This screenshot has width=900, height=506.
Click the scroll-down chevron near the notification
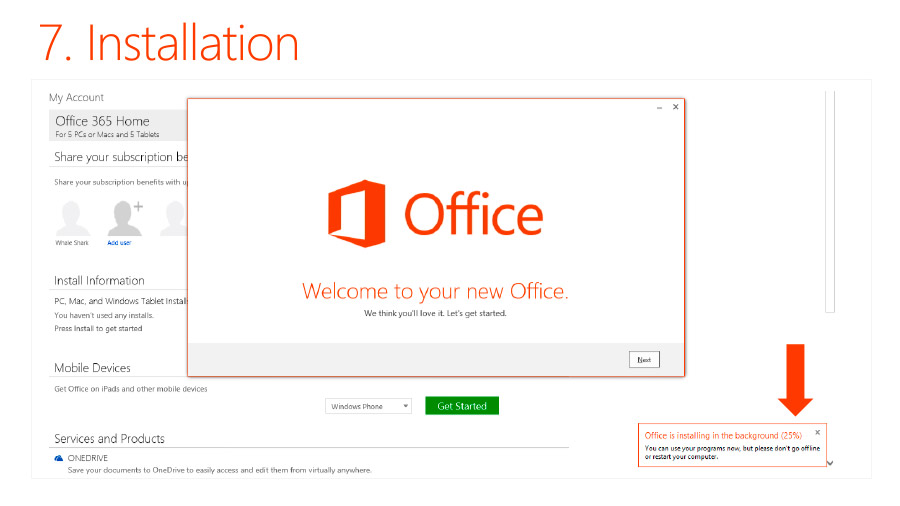830,463
